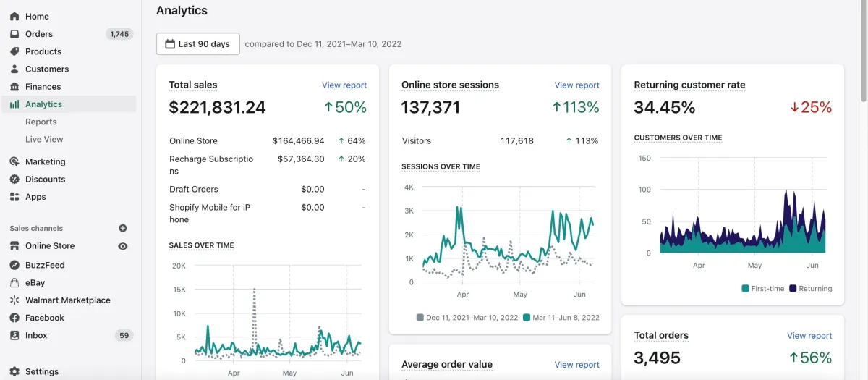Click the BuzzFeed channel icon
Image resolution: width=868 pixels, height=380 pixels.
(14, 265)
